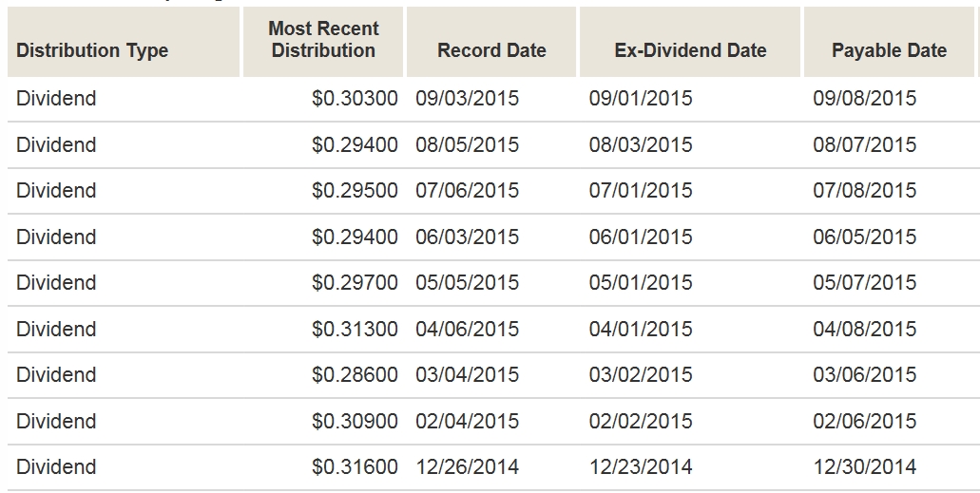Click the Distribution Type column header
This screenshot has height=493, width=980.
[92, 51]
